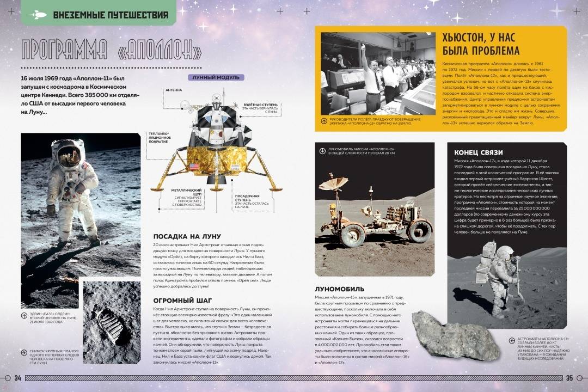Click the right-arrow icon beside the footprint caption

(24, 352)
